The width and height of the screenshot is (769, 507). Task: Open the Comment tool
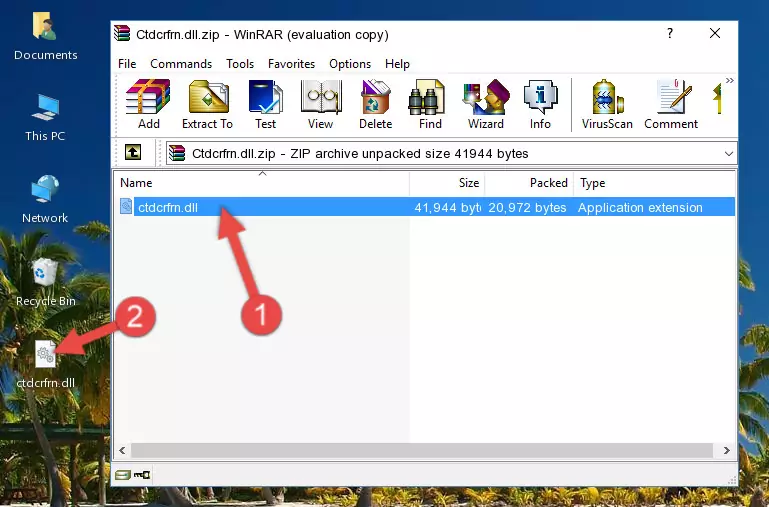click(x=671, y=104)
